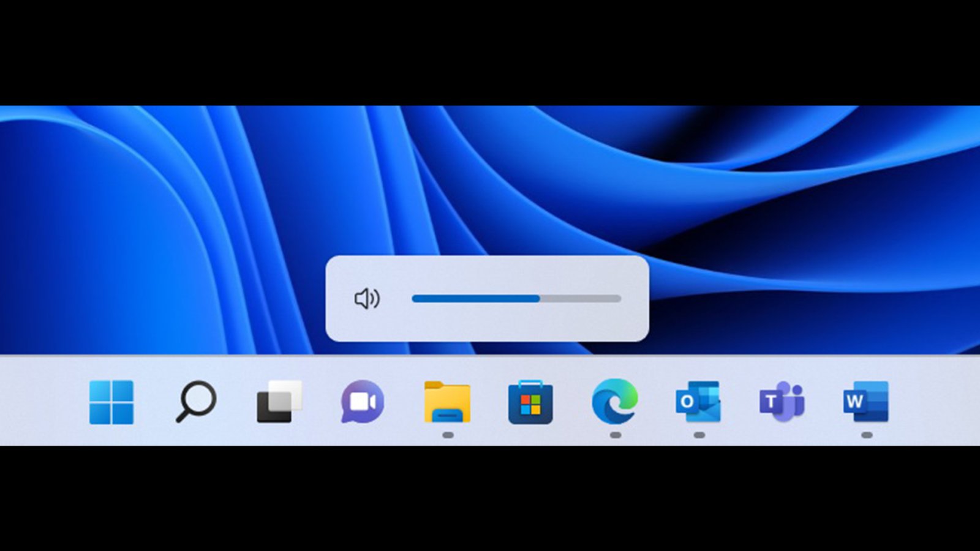Image resolution: width=980 pixels, height=551 pixels.
Task: Open Search from the taskbar magnifier
Action: (x=195, y=402)
